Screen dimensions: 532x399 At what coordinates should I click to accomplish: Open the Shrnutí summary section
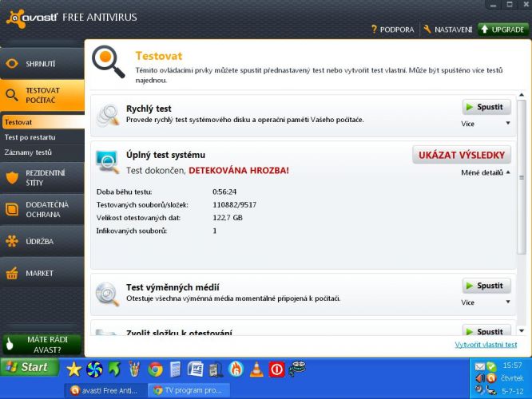click(x=42, y=63)
